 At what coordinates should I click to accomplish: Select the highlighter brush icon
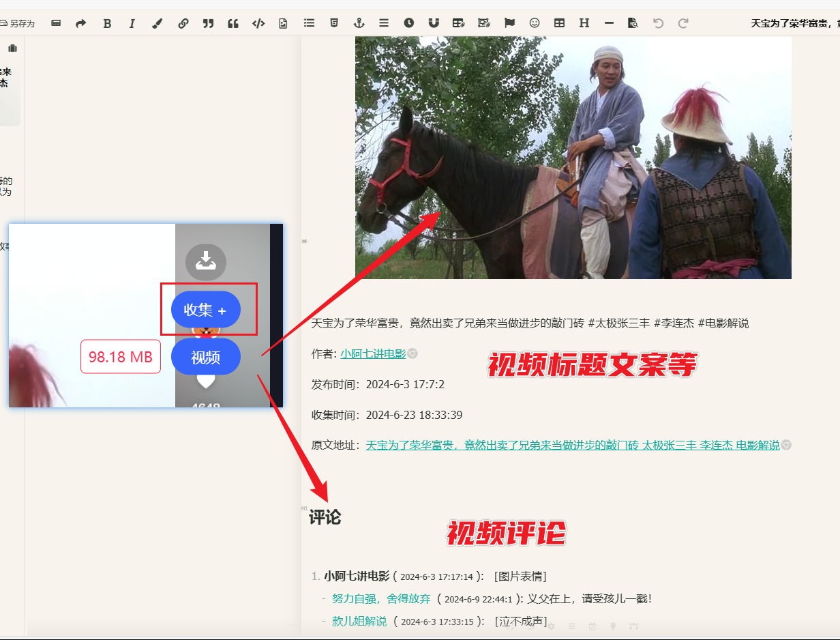click(x=157, y=23)
